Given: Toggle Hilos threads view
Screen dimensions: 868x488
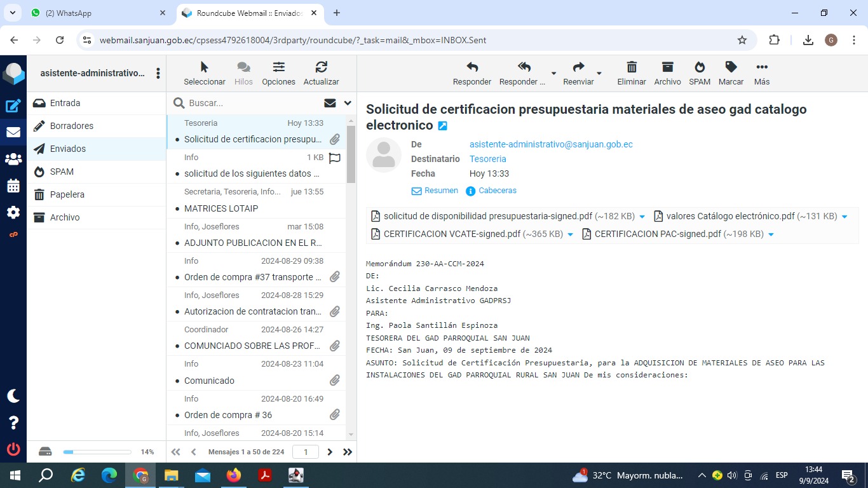Looking at the screenshot, I should pos(243,68).
